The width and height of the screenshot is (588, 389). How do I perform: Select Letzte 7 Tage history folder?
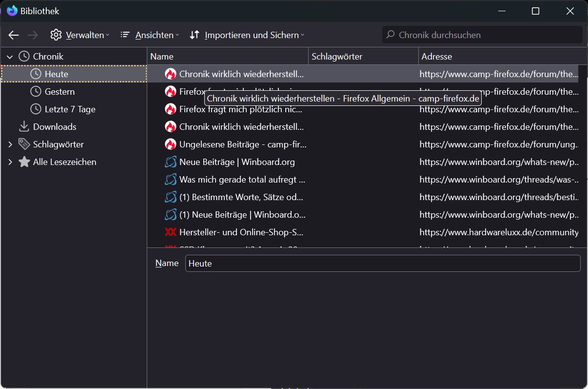[x=70, y=109]
